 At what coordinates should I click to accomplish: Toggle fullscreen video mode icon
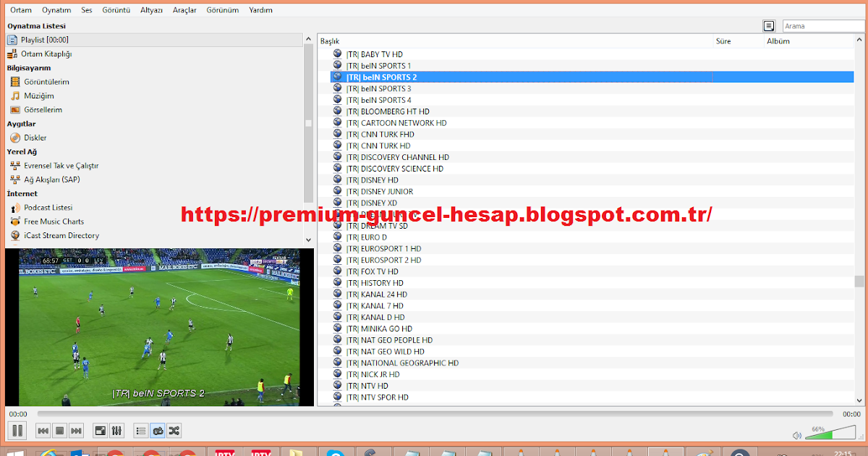pyautogui.click(x=101, y=431)
